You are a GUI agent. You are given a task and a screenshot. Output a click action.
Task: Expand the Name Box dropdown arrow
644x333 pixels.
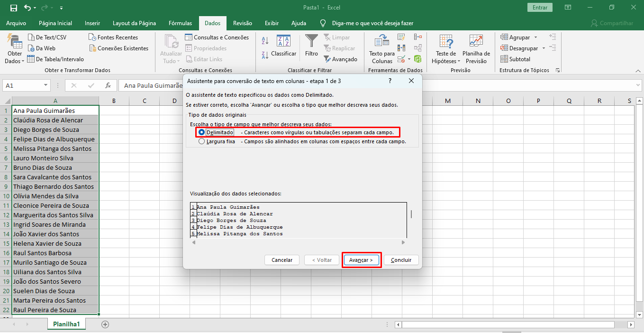46,85
